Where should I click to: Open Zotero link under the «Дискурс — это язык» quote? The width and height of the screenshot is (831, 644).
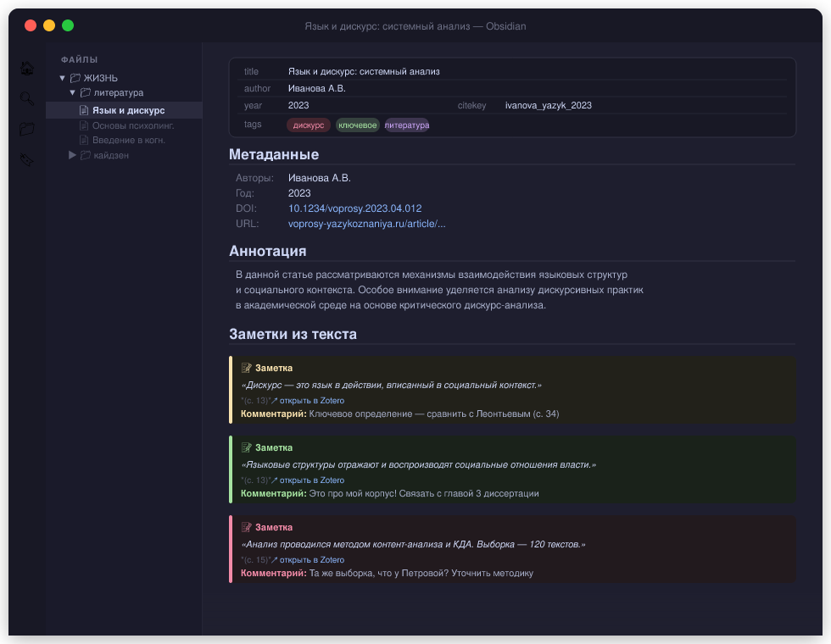click(312, 400)
